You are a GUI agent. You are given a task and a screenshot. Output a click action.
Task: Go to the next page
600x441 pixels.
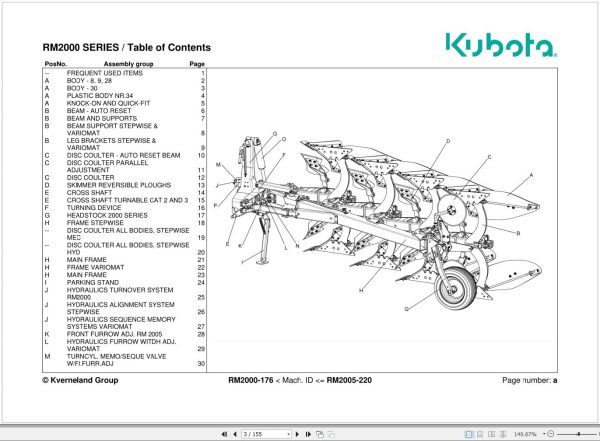(x=297, y=434)
